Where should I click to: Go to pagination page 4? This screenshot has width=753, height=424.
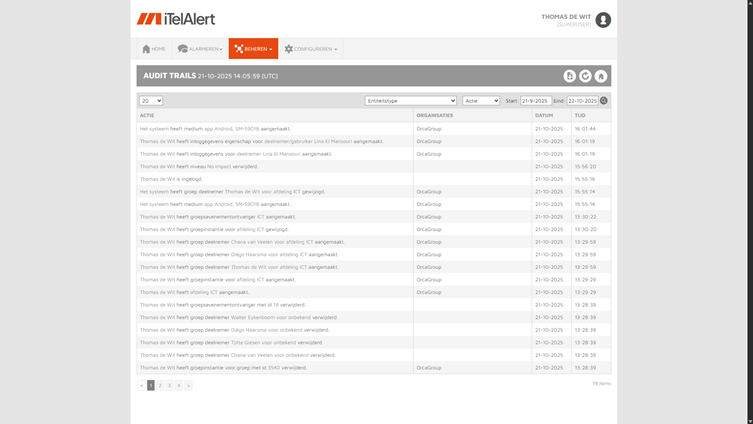pyautogui.click(x=179, y=385)
